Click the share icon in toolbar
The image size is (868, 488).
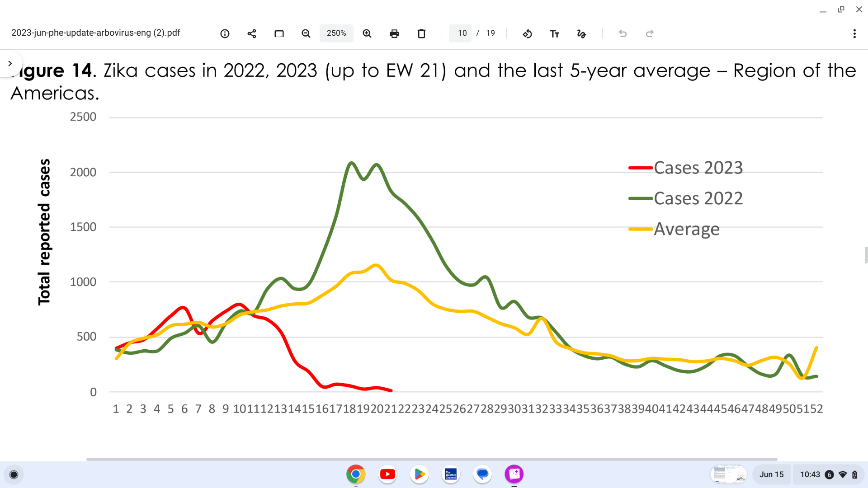[x=252, y=33]
